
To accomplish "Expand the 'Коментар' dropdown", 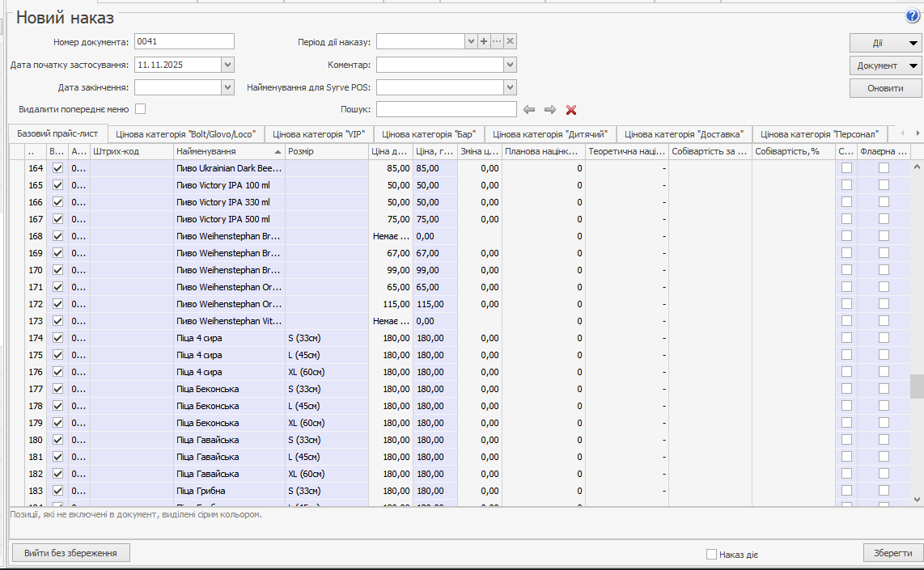I will click(510, 65).
